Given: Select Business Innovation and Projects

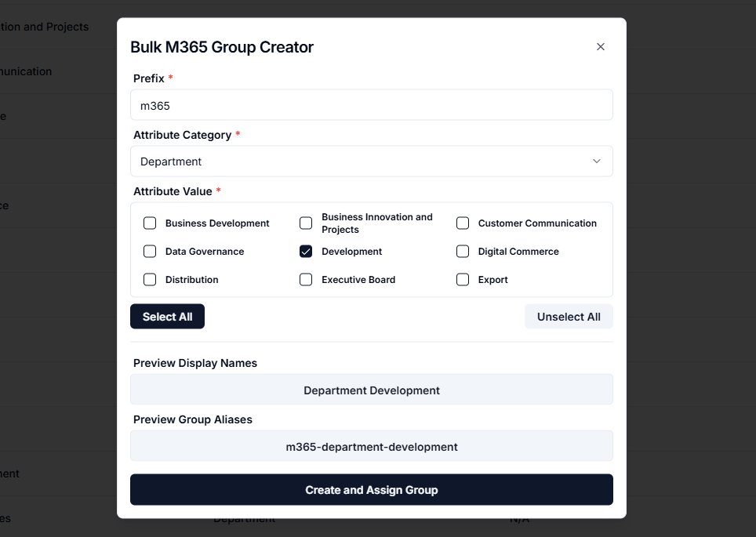Looking at the screenshot, I should tap(306, 223).
